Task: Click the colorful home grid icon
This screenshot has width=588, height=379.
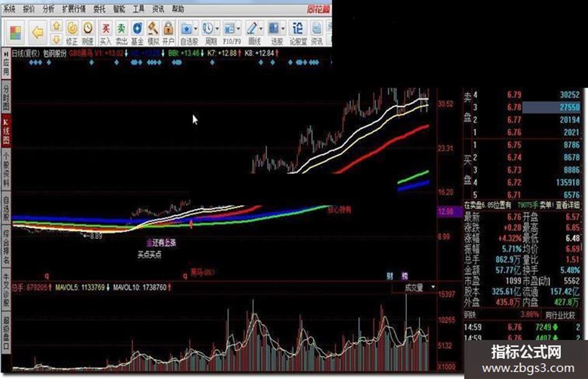Action: (16, 32)
